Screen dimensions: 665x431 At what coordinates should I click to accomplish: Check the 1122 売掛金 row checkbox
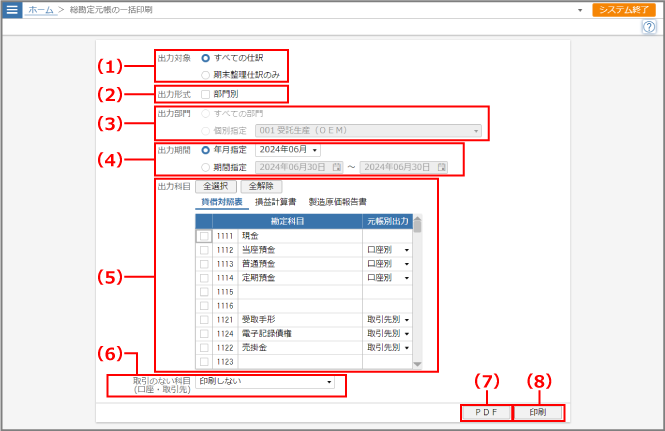(x=204, y=348)
